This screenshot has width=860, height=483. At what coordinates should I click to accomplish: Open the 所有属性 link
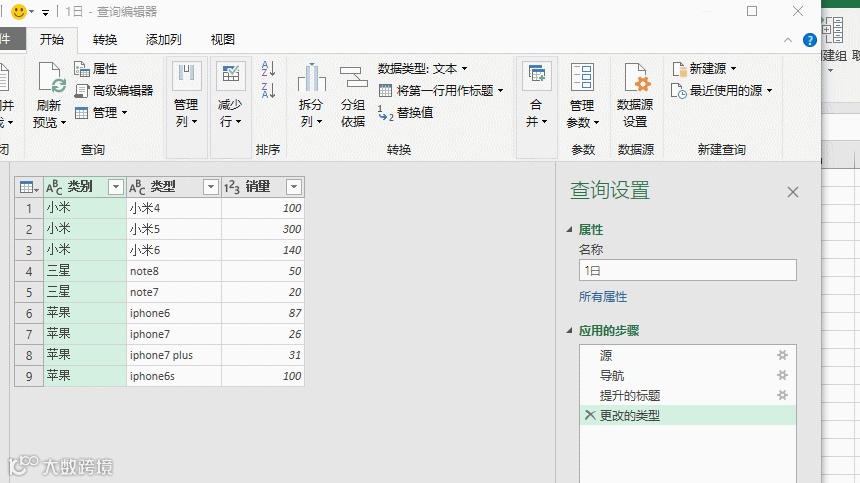click(x=603, y=297)
